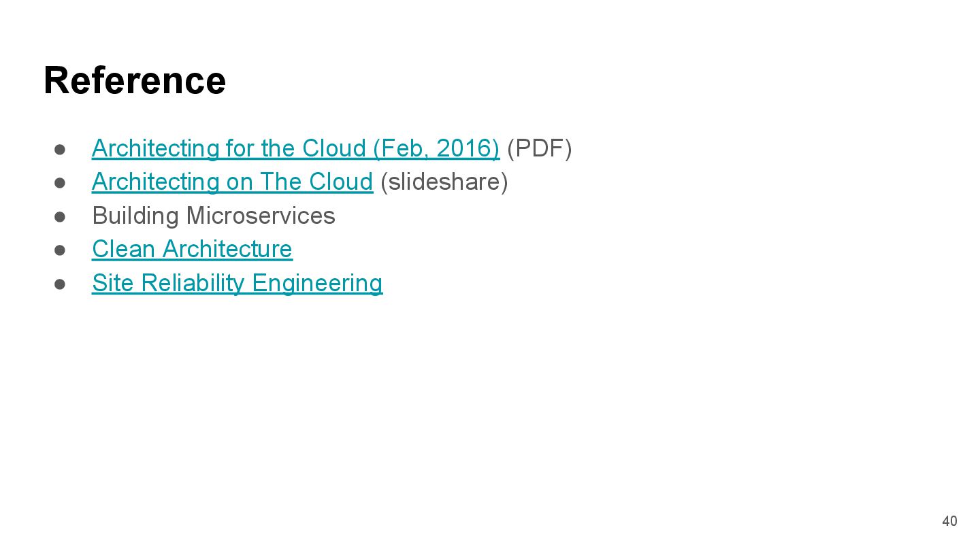Click the Reference slide title

click(x=135, y=80)
